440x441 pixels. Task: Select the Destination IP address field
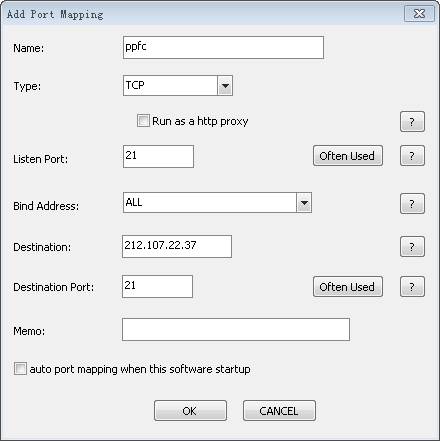point(177,247)
